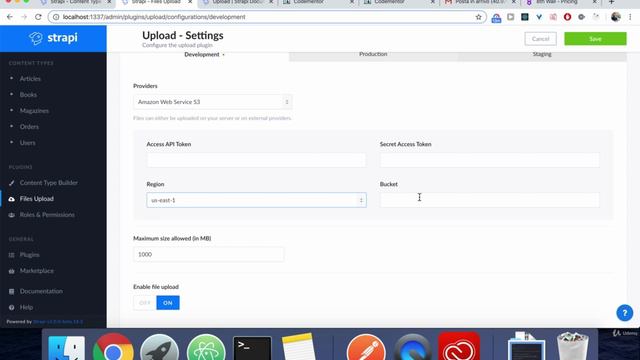This screenshot has width=640, height=360.
Task: Open the Providers dropdown
Action: [x=213, y=102]
